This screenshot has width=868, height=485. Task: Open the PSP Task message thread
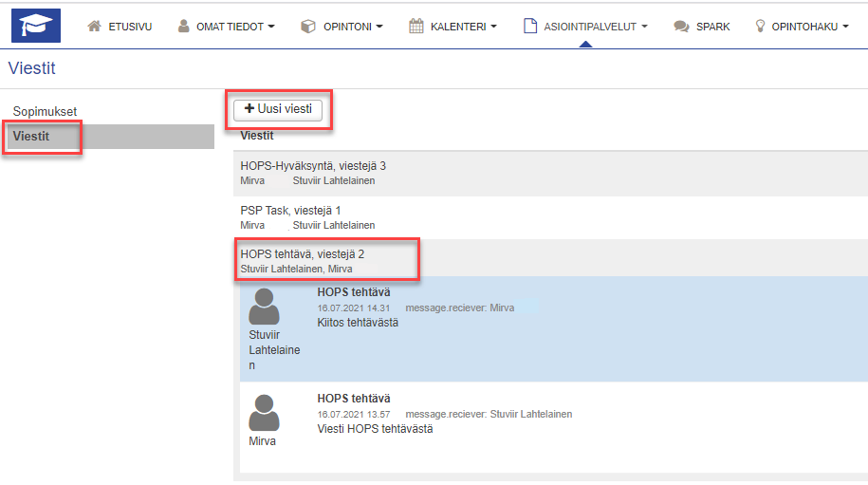point(290,210)
